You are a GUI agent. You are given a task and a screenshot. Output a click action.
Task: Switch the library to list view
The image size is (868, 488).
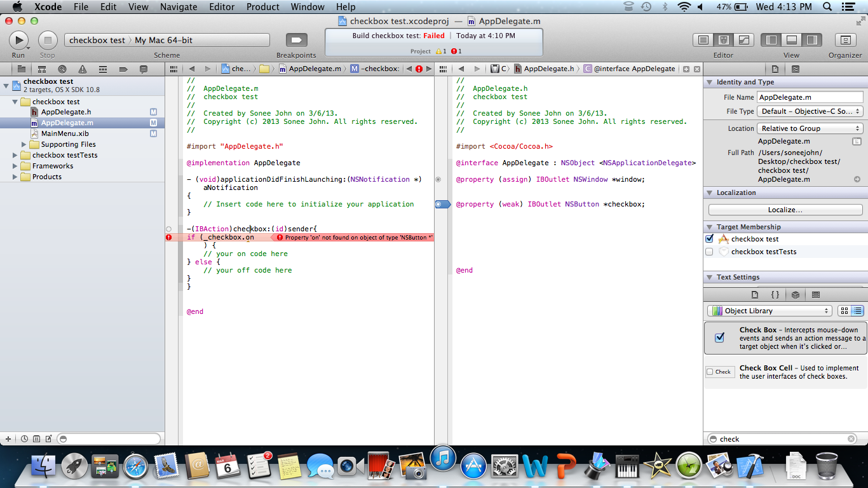click(858, 311)
